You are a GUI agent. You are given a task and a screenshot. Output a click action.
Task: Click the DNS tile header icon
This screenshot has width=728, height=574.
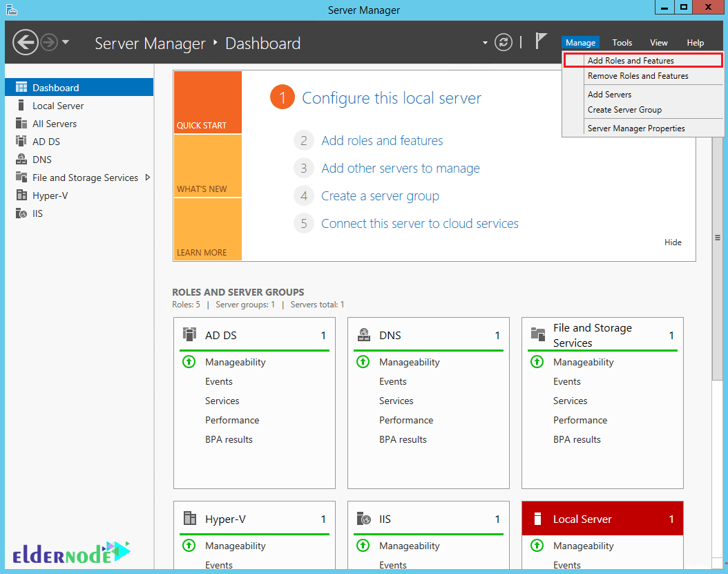364,334
